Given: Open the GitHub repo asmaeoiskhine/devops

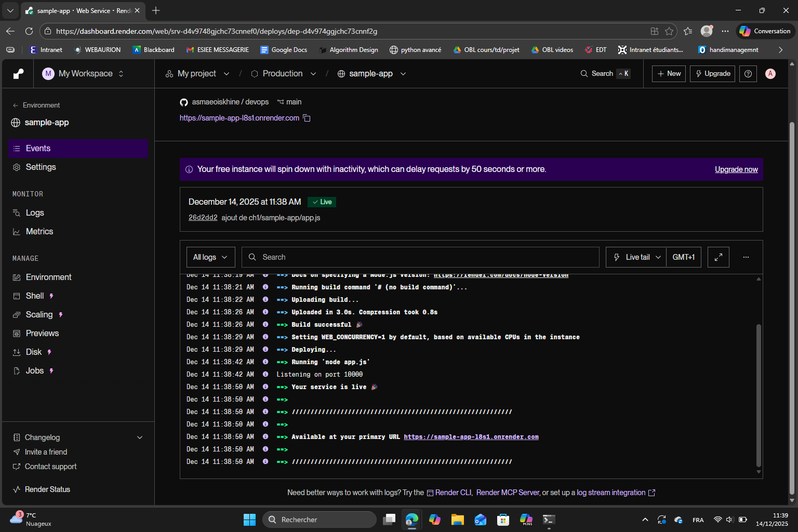Looking at the screenshot, I should click(230, 102).
